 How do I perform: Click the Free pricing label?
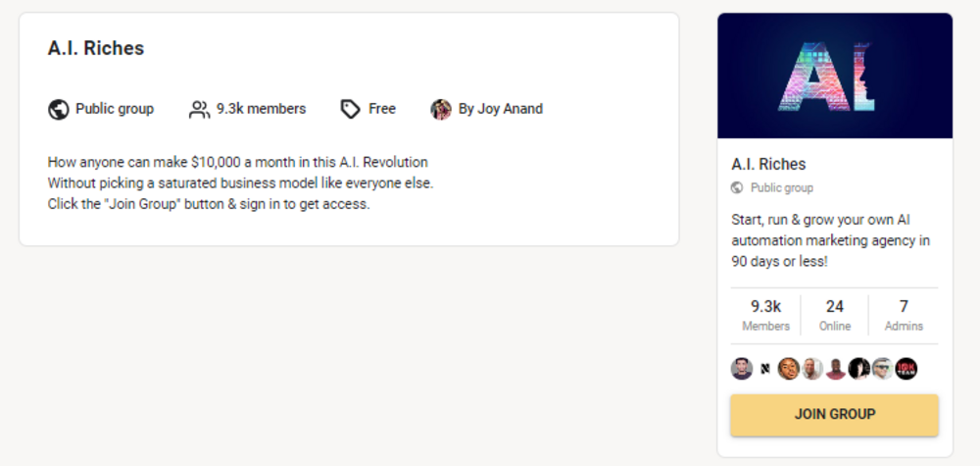(x=382, y=109)
